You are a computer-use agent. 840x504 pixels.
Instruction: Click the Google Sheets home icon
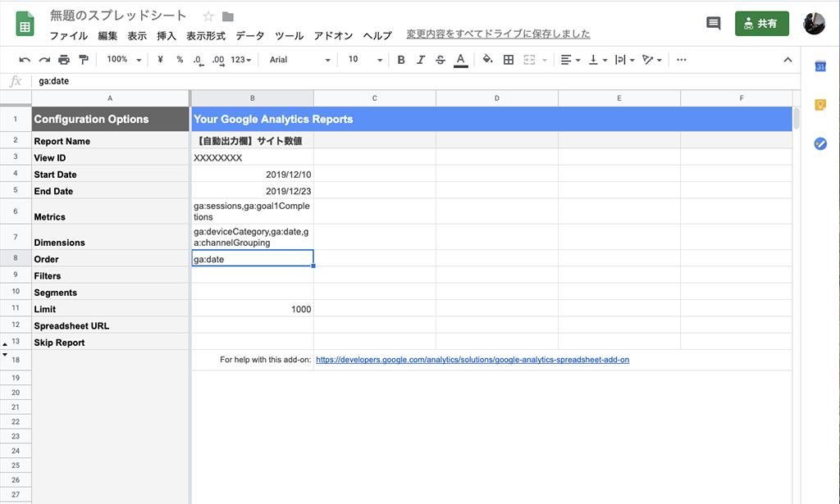(x=25, y=25)
